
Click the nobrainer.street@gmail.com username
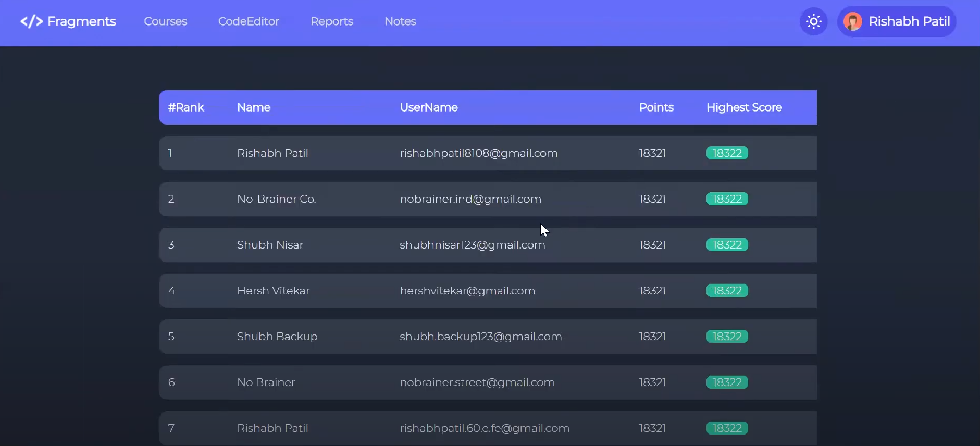477,382
